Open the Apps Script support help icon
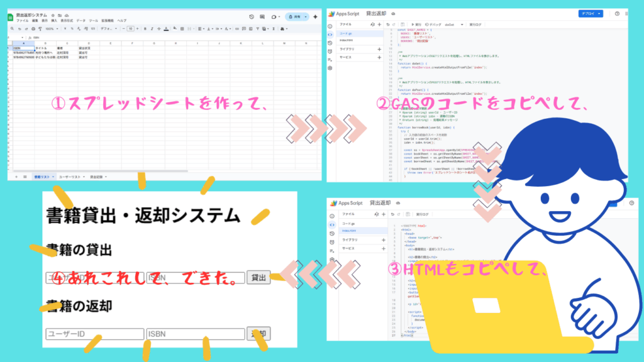Screen dimensions: 644x362 [x=617, y=13]
